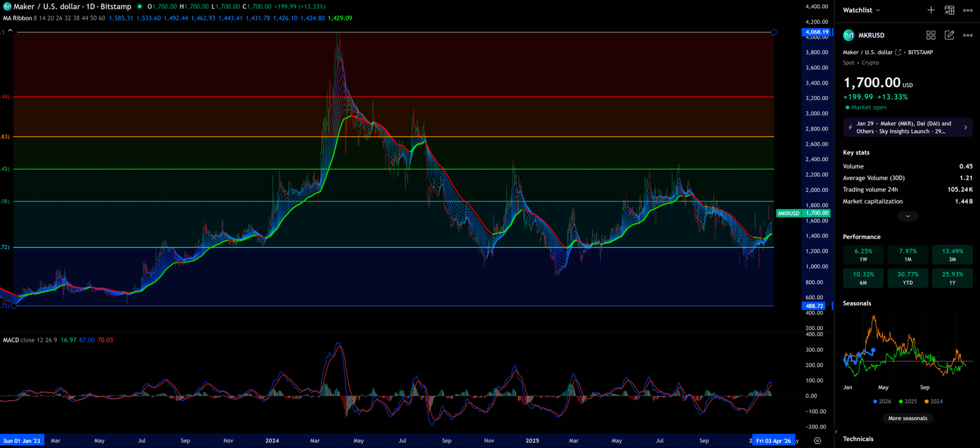Toggle the 2024 seasonals series
The image size is (980, 448).
933,401
